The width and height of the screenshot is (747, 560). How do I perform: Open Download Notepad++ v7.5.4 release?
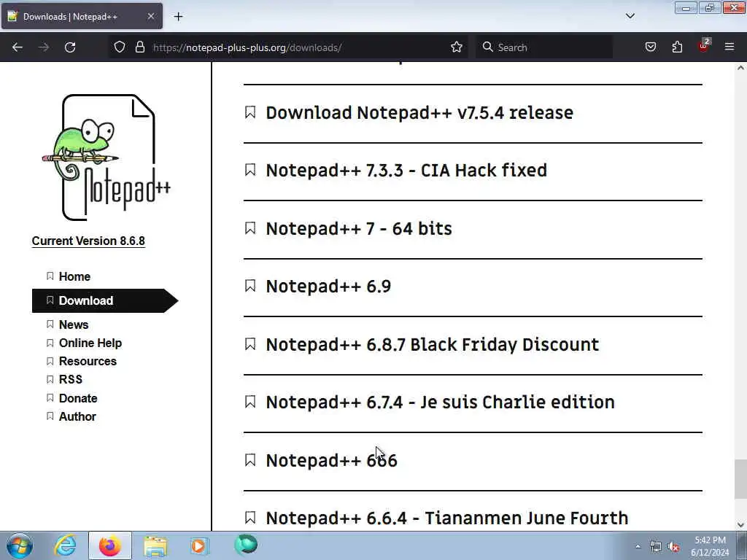click(419, 113)
